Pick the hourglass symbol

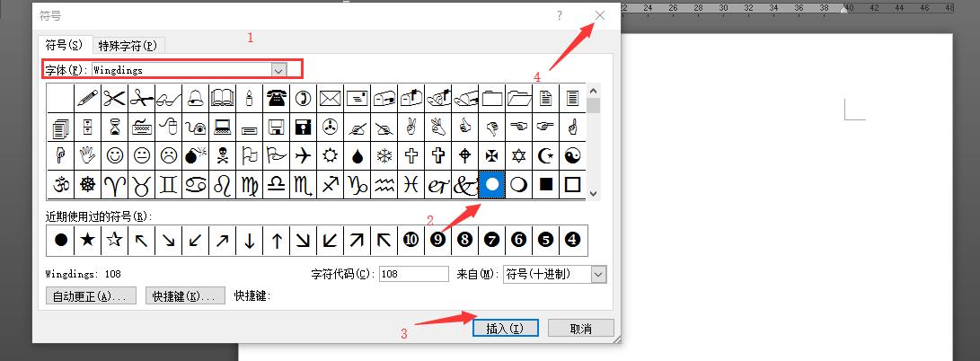[x=114, y=127]
